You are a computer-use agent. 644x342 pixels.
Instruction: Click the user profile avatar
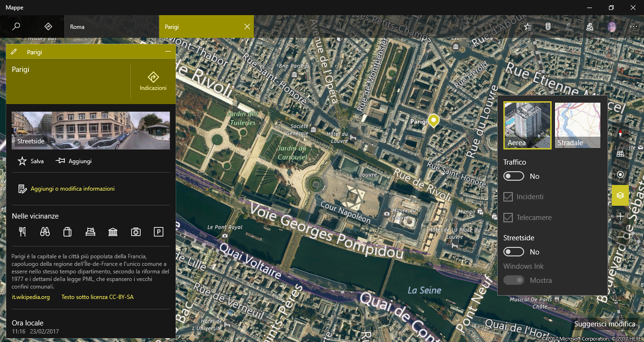pos(612,27)
